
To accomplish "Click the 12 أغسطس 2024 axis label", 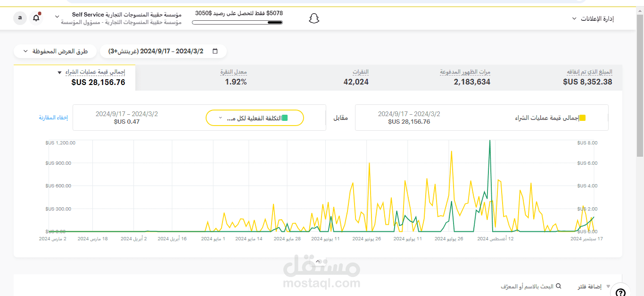I will [x=495, y=239].
